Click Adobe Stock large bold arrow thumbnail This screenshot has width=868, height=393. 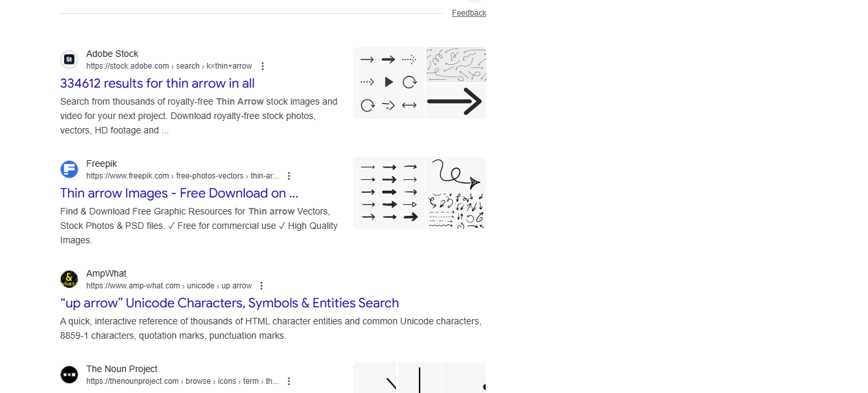pyautogui.click(x=456, y=101)
